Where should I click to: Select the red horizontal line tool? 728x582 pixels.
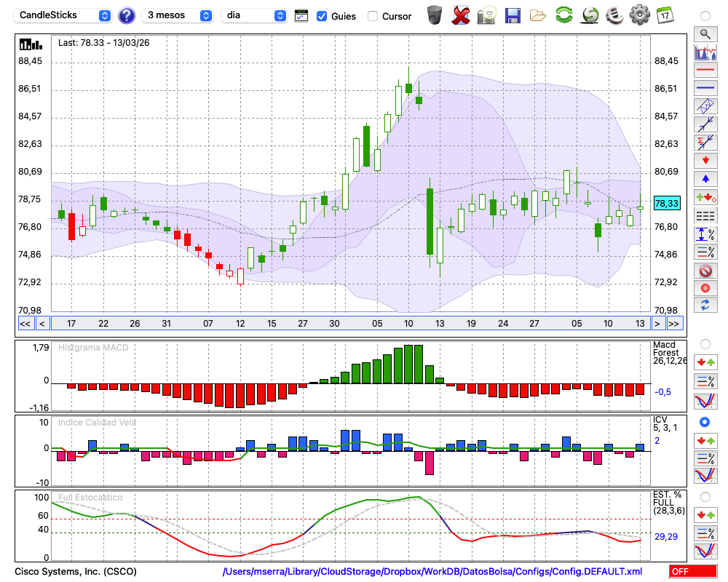[x=705, y=71]
